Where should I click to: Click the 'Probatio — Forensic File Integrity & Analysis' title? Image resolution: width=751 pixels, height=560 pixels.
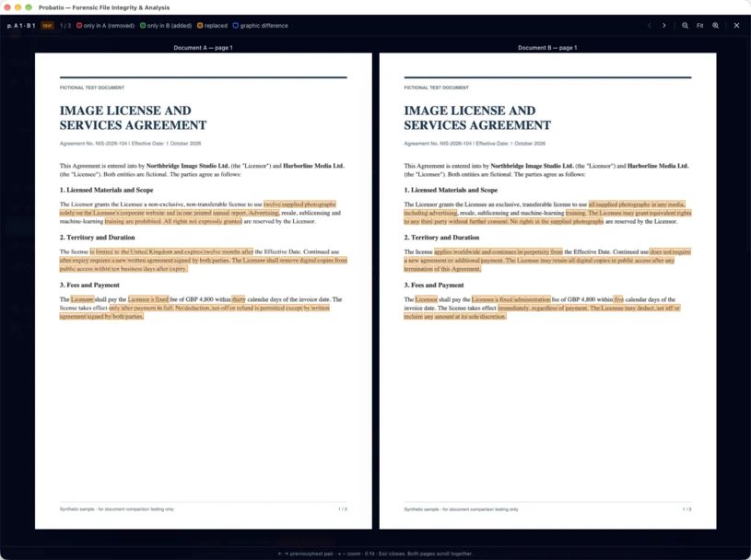coord(104,7)
